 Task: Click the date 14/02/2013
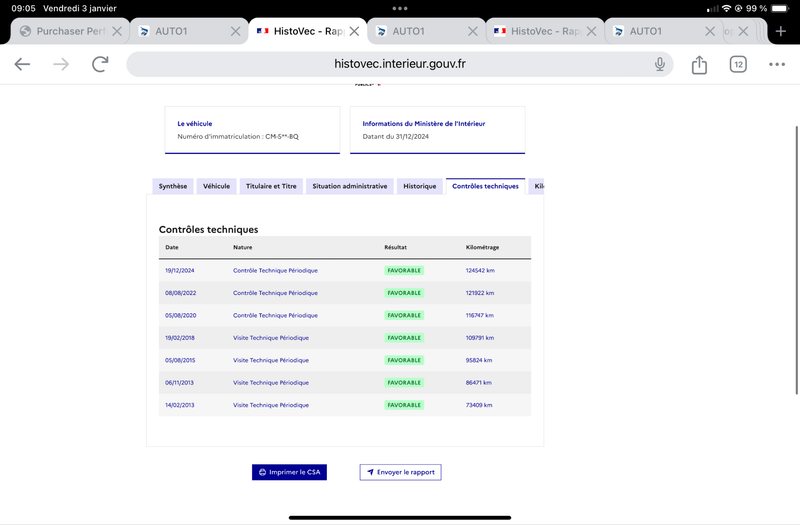(180, 405)
